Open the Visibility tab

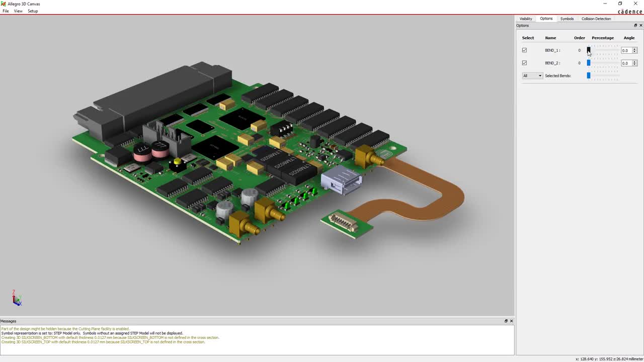tap(525, 19)
